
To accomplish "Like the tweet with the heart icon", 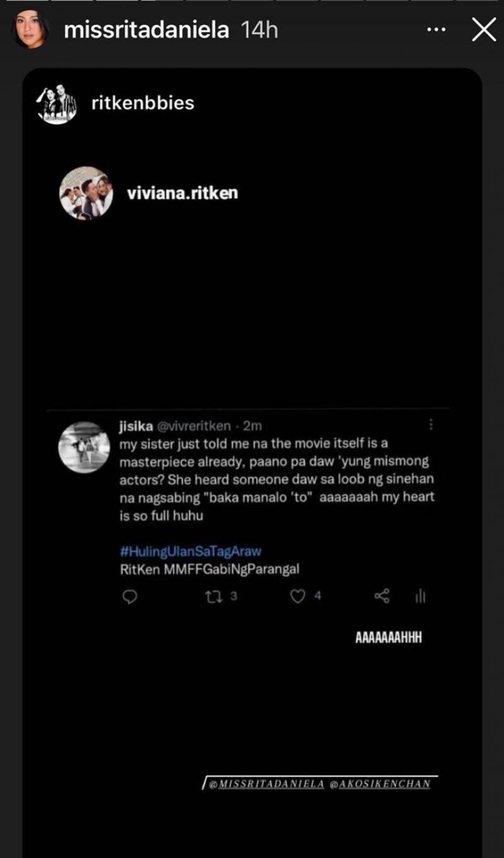I will (x=297, y=596).
